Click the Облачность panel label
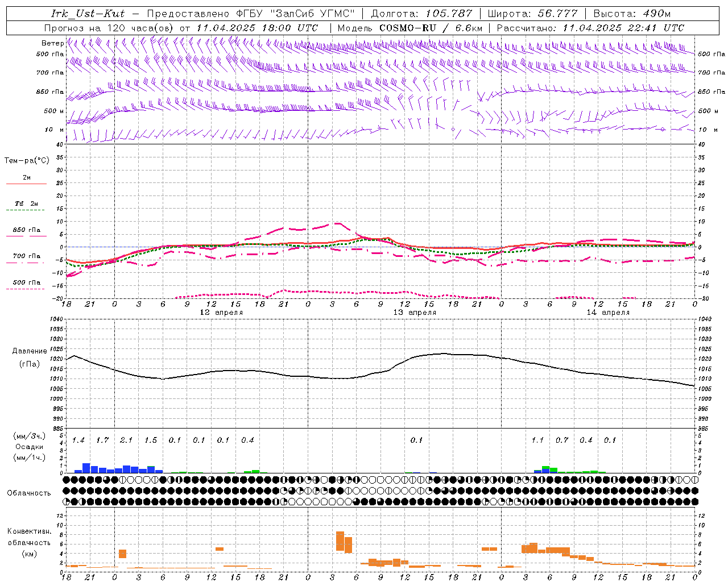This screenshot has height=582, width=728. (x=29, y=493)
